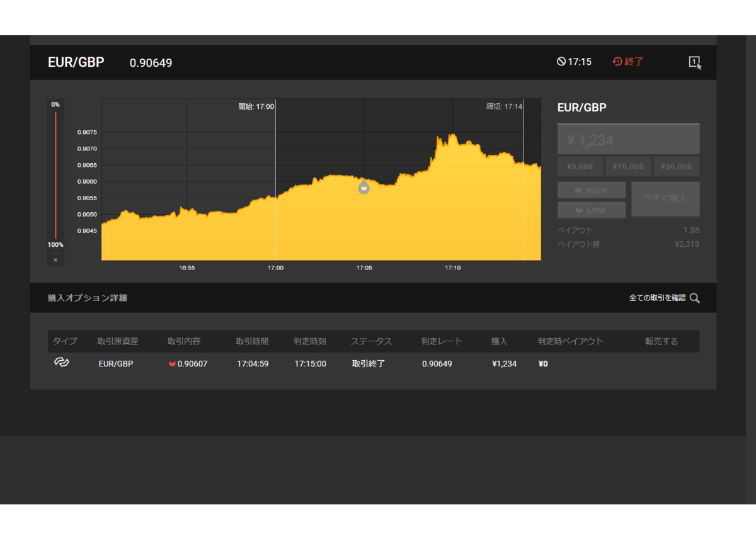Click the 16:55 time axis label
Screen dimensions: 756x539
[x=187, y=268]
